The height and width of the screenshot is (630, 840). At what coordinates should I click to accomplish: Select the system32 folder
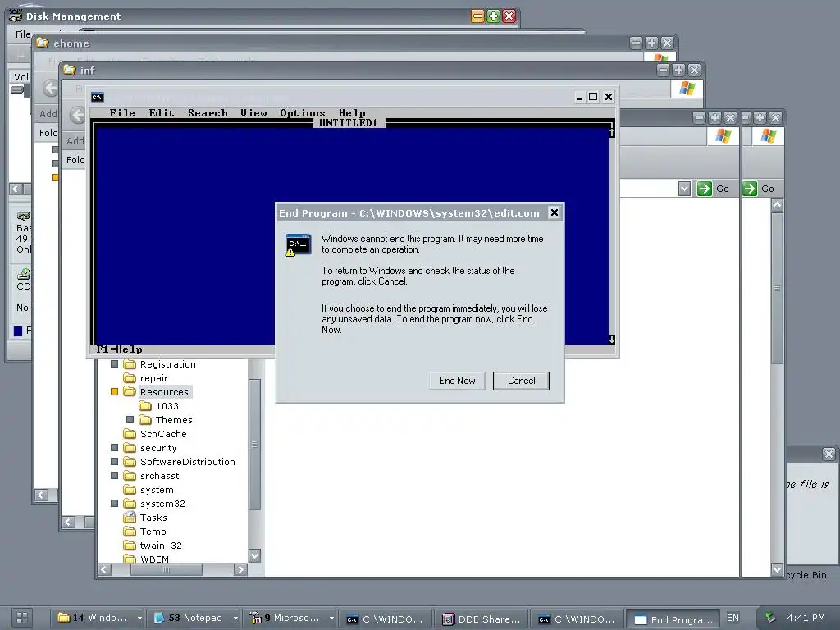click(162, 504)
